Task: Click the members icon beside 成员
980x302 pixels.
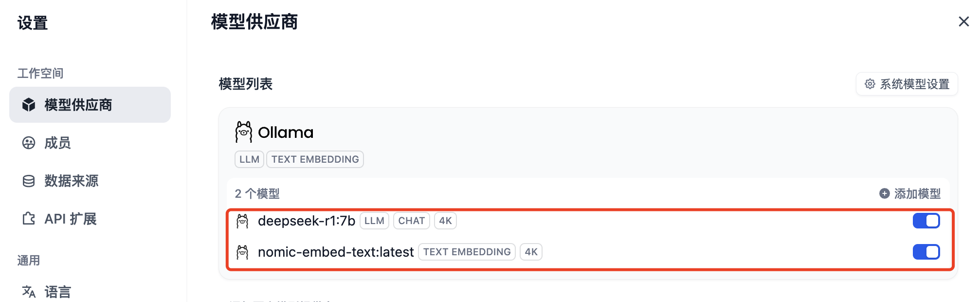Action: point(29,143)
